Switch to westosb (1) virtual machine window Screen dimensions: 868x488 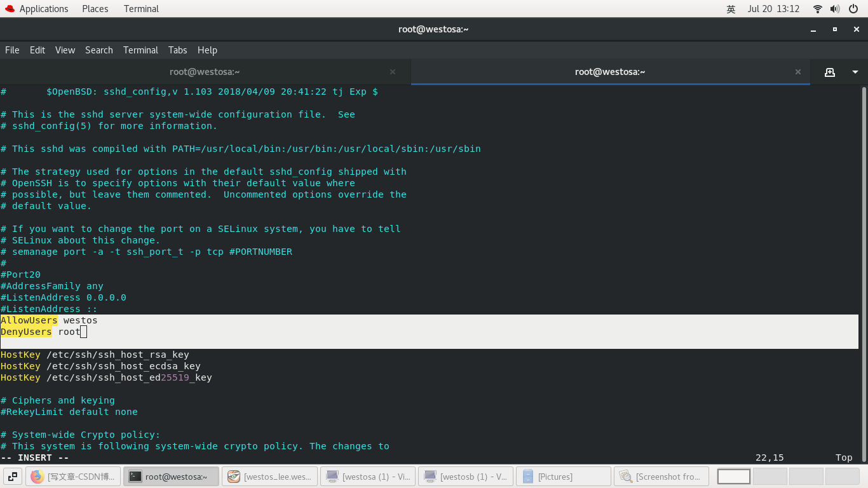466,477
